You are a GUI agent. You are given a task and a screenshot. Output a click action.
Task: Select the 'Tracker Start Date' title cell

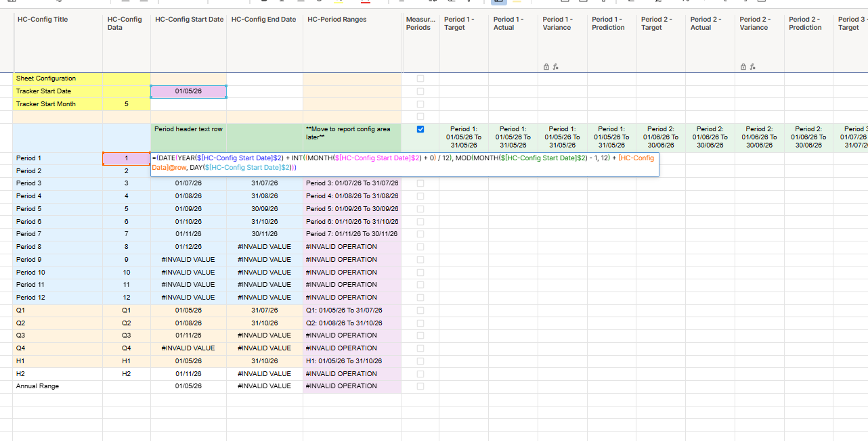coord(58,91)
